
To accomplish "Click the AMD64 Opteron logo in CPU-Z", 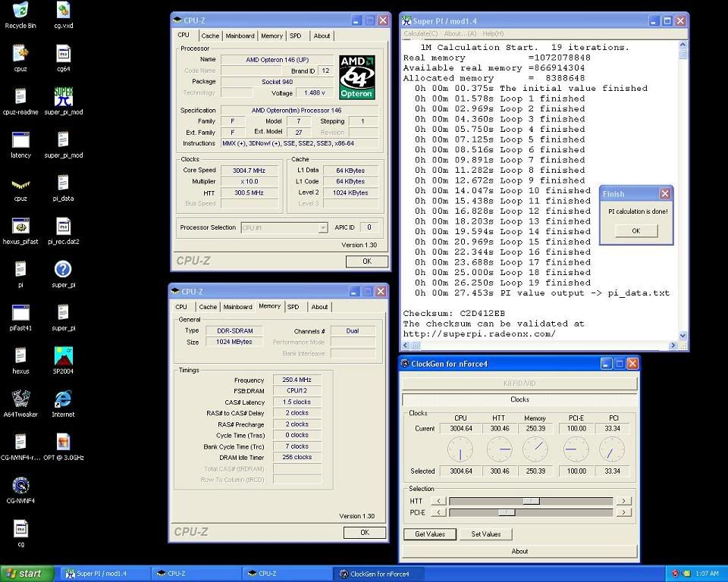I will (356, 77).
